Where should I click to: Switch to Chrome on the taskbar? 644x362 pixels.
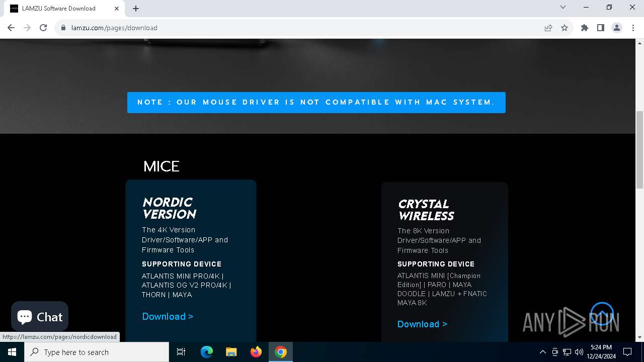coord(281,352)
